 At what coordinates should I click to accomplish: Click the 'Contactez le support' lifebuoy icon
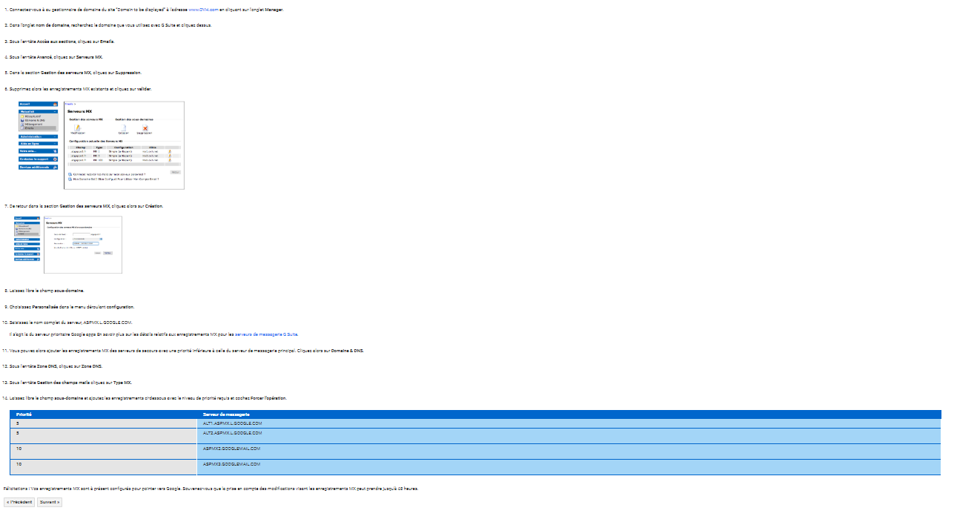coord(55,159)
